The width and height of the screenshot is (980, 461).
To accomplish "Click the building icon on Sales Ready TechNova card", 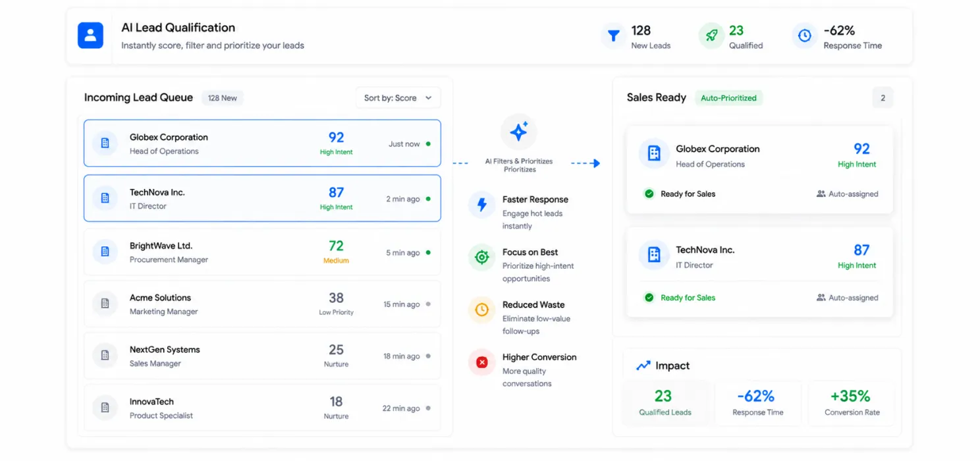I will pos(654,255).
